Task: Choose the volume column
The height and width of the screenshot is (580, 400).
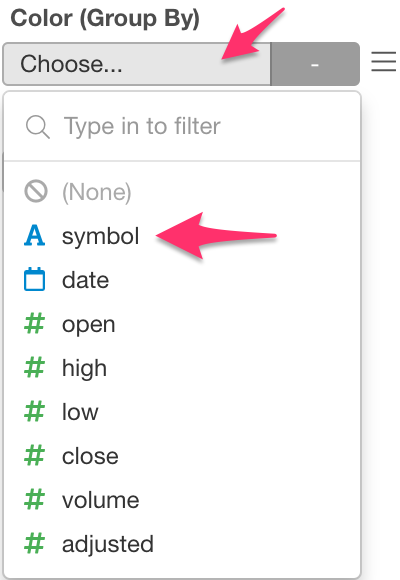Action: [x=182, y=500]
